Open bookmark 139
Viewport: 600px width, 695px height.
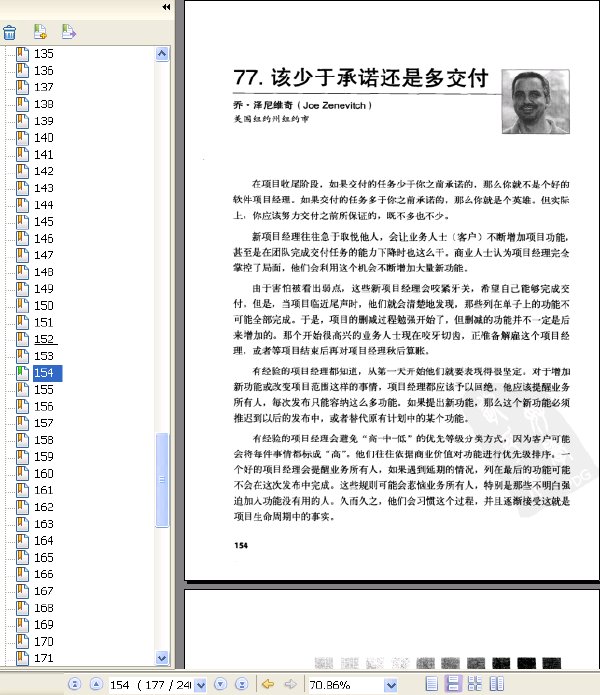43,121
